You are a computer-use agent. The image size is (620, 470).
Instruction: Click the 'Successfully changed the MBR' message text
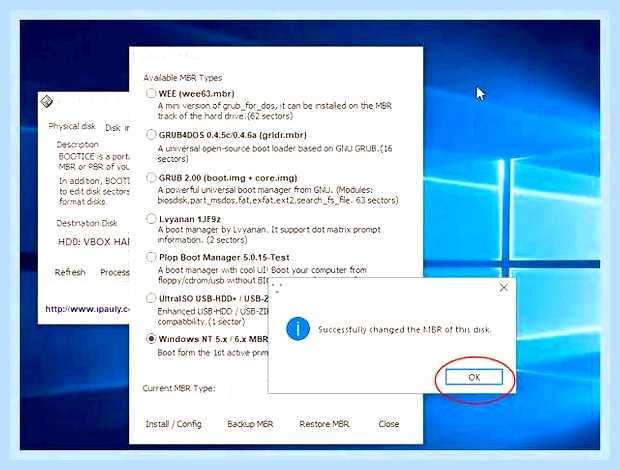click(404, 330)
